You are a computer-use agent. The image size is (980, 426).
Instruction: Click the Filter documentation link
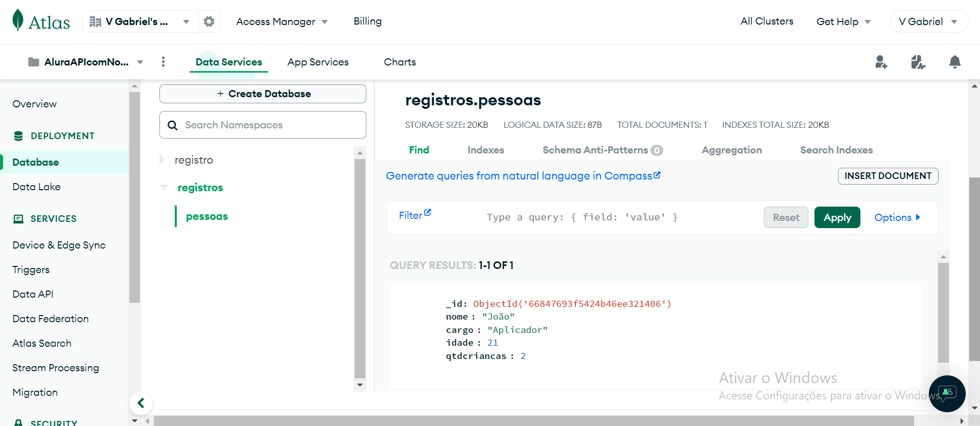point(414,215)
